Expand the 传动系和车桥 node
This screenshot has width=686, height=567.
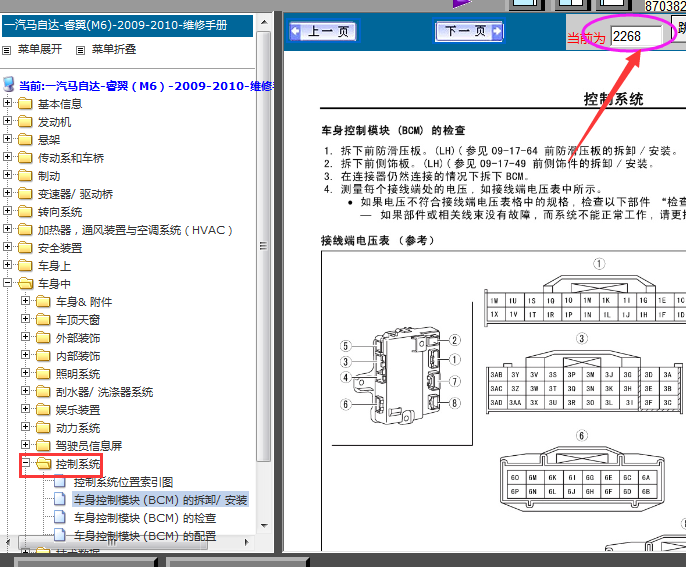(7, 157)
